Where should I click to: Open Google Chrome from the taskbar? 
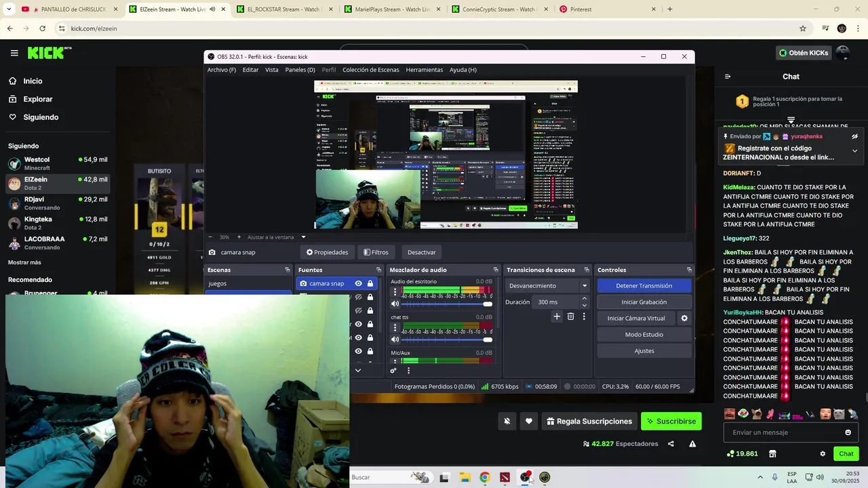pyautogui.click(x=484, y=477)
